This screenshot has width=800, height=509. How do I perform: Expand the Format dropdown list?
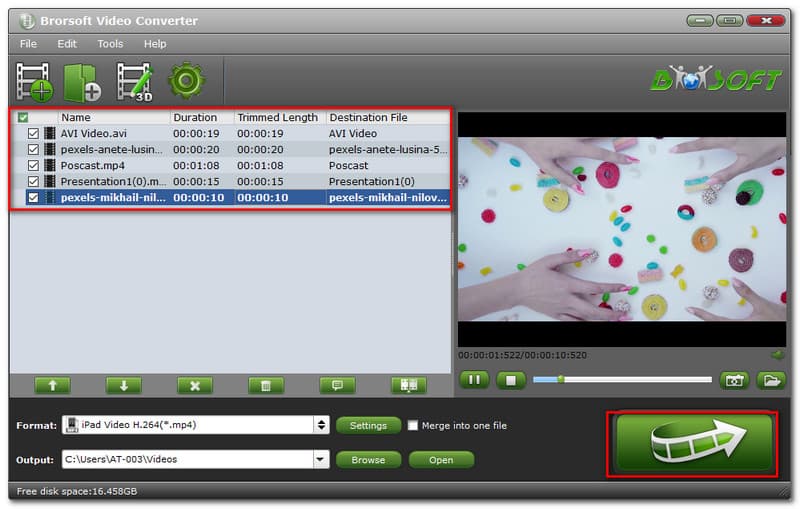pyautogui.click(x=321, y=425)
